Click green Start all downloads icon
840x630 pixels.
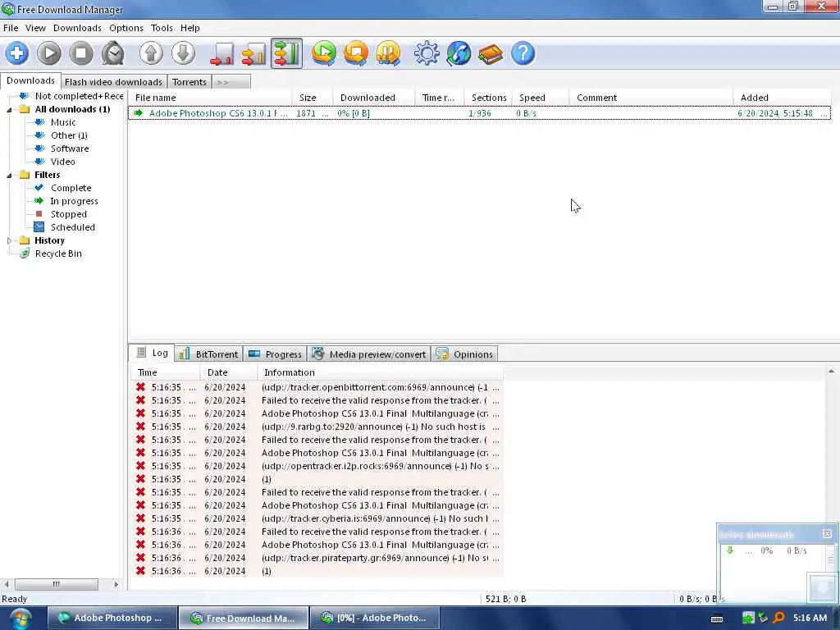[x=324, y=53]
